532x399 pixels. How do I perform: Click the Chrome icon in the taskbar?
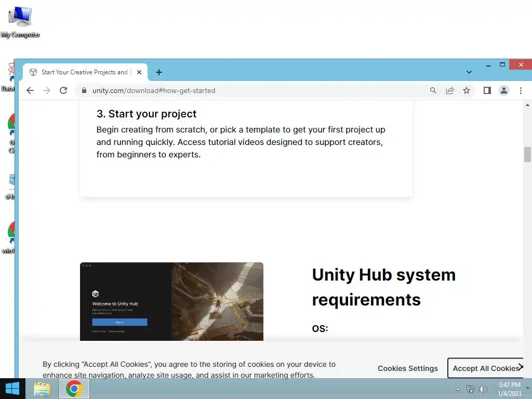(x=74, y=389)
